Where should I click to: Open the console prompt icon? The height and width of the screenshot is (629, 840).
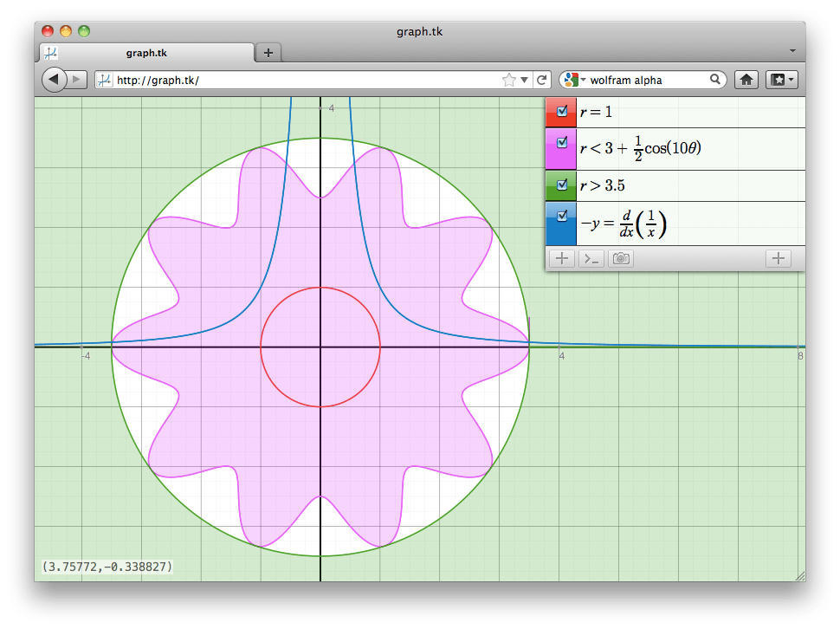click(x=591, y=259)
